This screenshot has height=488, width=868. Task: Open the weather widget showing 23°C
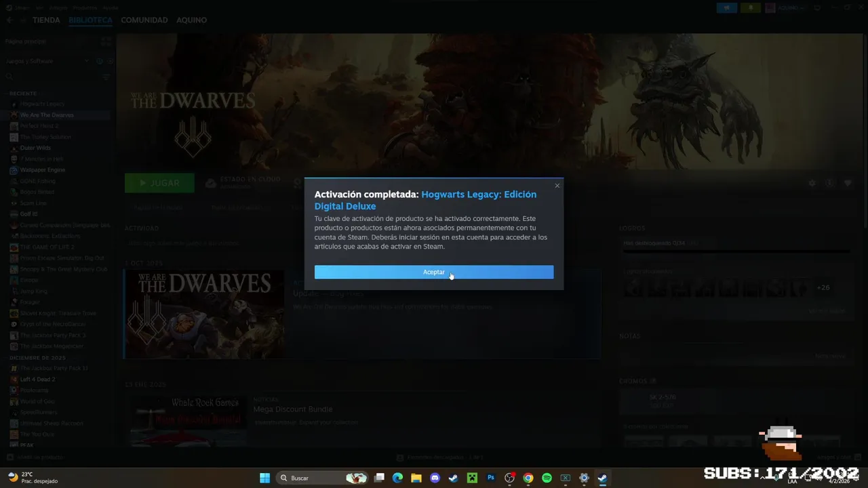33,478
